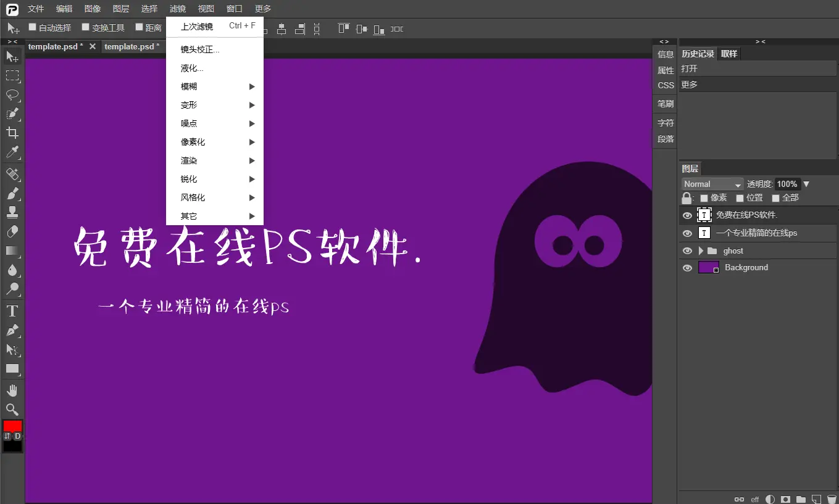Open the 字符 panel

click(x=665, y=123)
